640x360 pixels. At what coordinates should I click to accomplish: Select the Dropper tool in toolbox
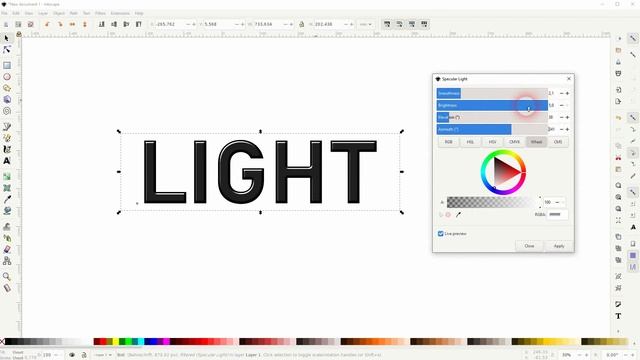7,199
